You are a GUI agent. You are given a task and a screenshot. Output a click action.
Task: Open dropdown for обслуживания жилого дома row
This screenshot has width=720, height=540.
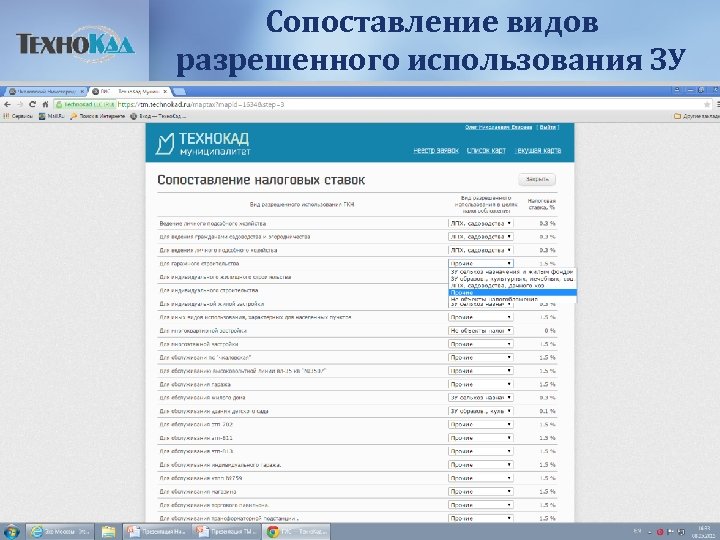[x=480, y=398]
